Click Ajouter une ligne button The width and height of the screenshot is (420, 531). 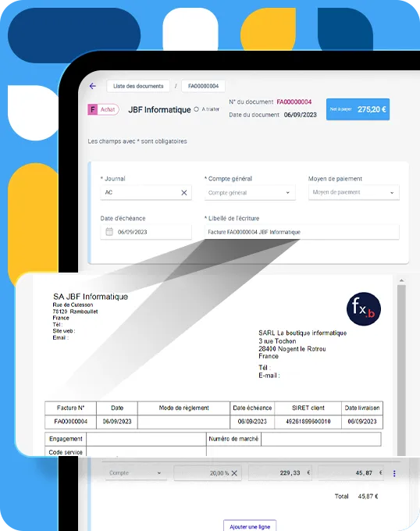point(250,526)
